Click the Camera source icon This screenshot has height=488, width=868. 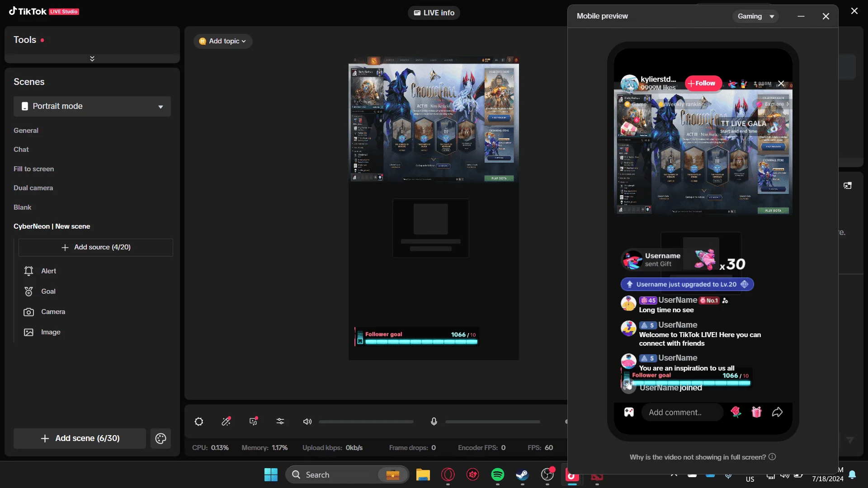(x=28, y=312)
